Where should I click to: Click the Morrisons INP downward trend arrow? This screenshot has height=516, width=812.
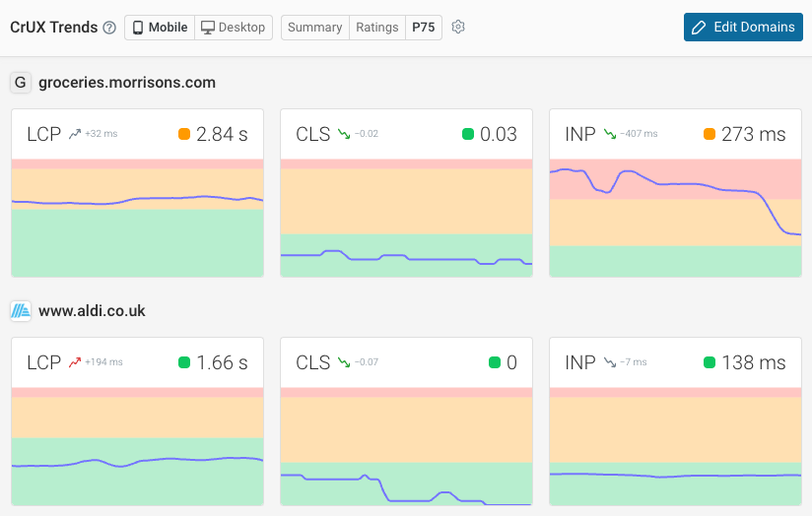[611, 134]
